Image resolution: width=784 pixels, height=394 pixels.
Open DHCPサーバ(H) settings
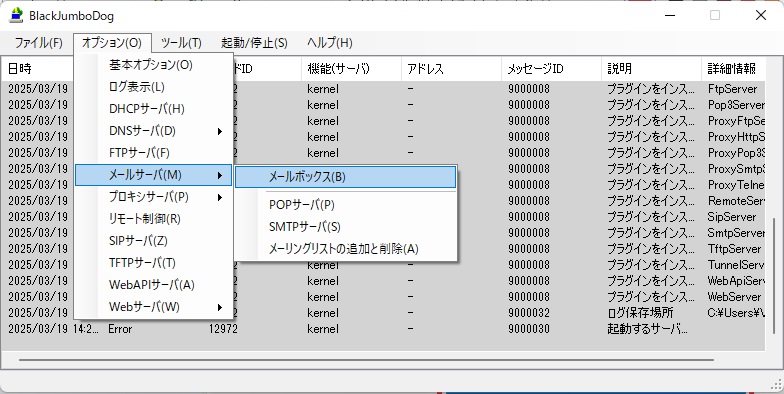pyautogui.click(x=154, y=109)
